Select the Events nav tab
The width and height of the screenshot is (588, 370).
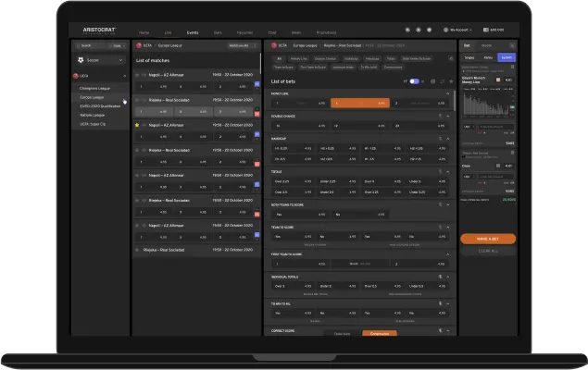[193, 32]
